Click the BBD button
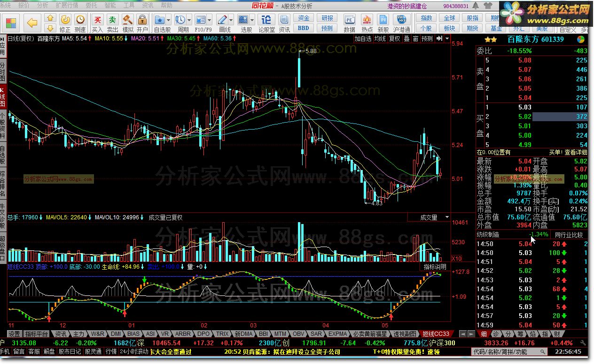Screen dimensions: 594x364 pos(304,28)
